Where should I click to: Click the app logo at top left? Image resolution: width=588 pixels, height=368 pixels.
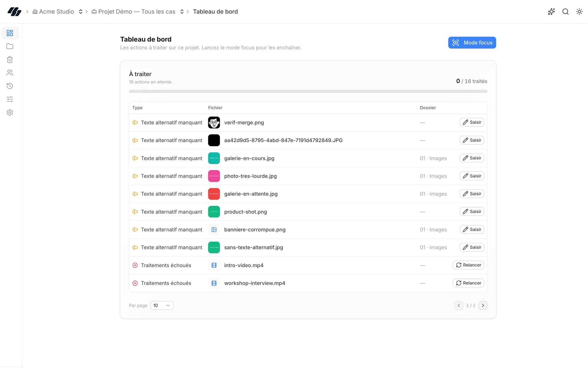(x=14, y=12)
